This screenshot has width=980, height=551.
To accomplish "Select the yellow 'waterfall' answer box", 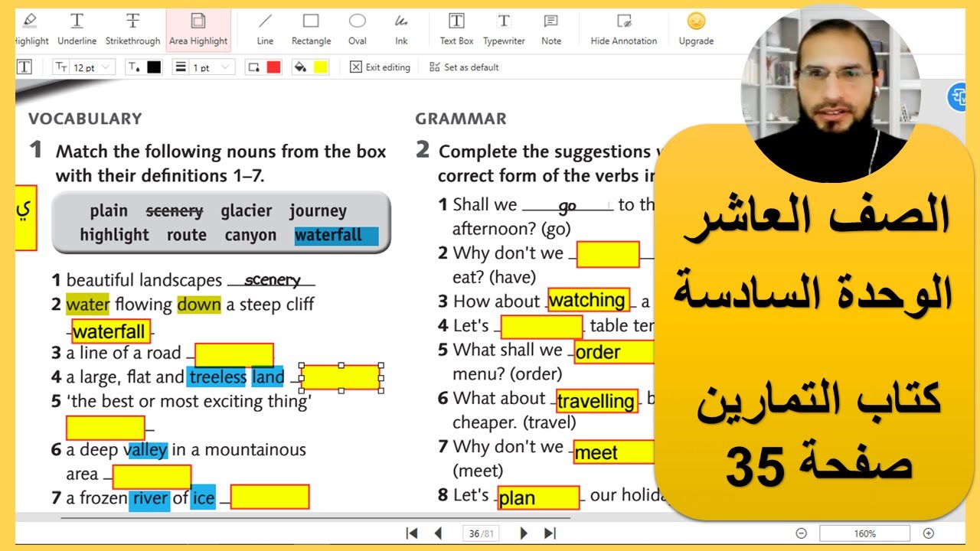I will (111, 331).
